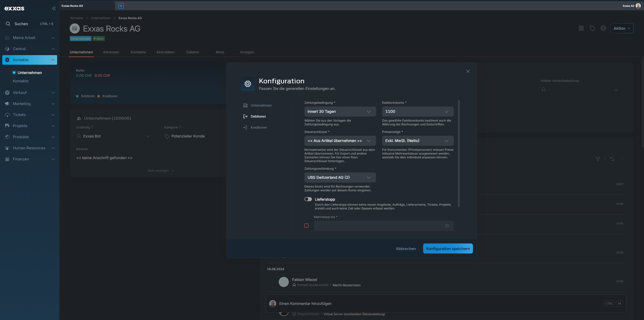Click the plus icon to add a new tab
The width and height of the screenshot is (644, 320).
pos(121,6)
